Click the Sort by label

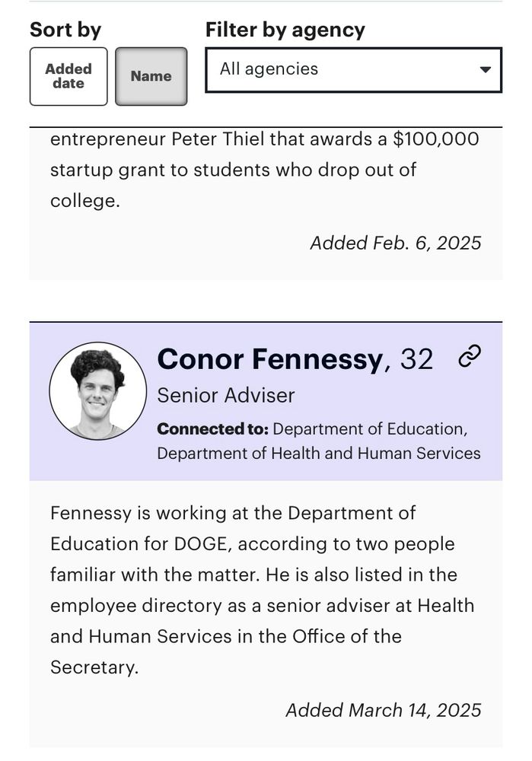coord(65,30)
